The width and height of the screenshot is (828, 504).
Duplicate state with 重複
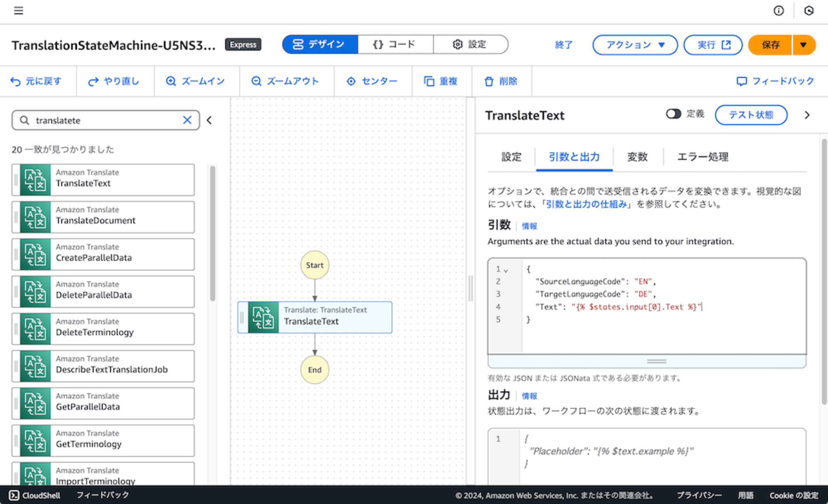pos(441,81)
